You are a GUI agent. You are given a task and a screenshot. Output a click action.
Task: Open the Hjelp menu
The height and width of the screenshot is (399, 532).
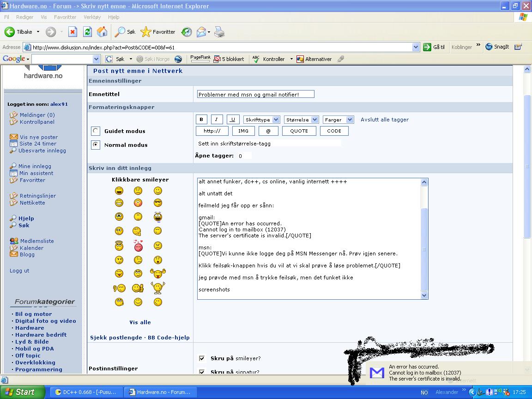(114, 17)
